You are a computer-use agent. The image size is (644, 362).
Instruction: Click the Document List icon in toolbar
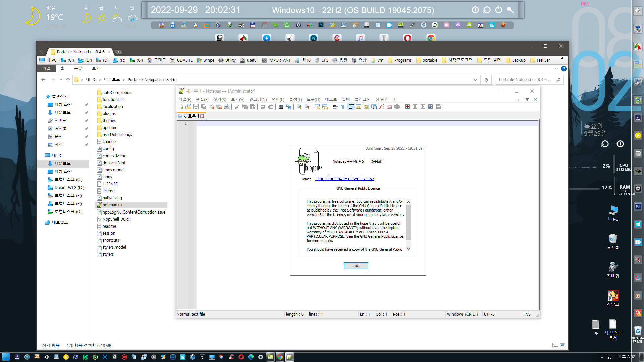click(374, 107)
